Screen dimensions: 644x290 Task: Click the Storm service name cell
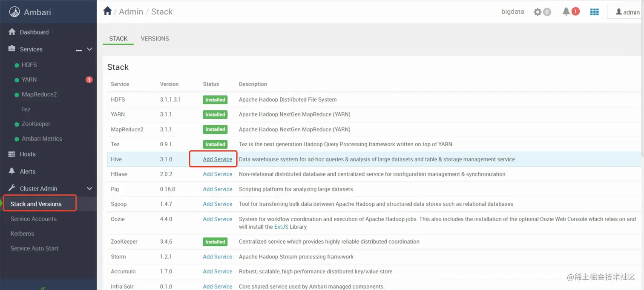tap(118, 256)
